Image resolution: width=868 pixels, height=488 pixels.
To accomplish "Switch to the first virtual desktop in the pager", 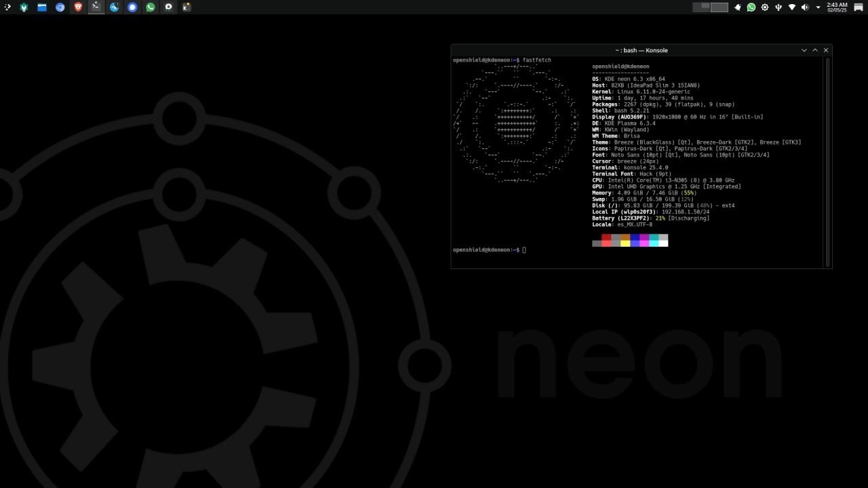I will click(x=701, y=7).
